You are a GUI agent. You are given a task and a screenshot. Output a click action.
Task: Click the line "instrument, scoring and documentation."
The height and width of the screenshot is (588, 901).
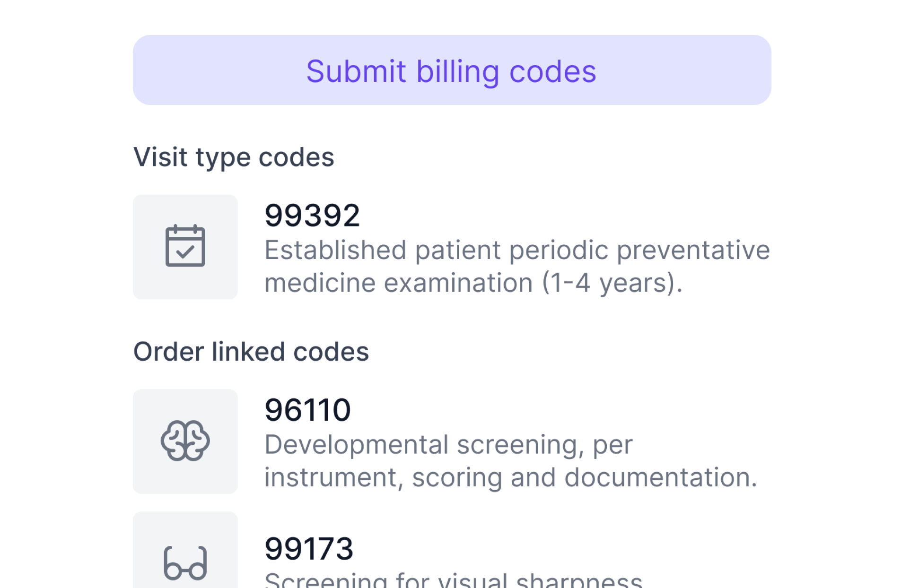pyautogui.click(x=510, y=477)
